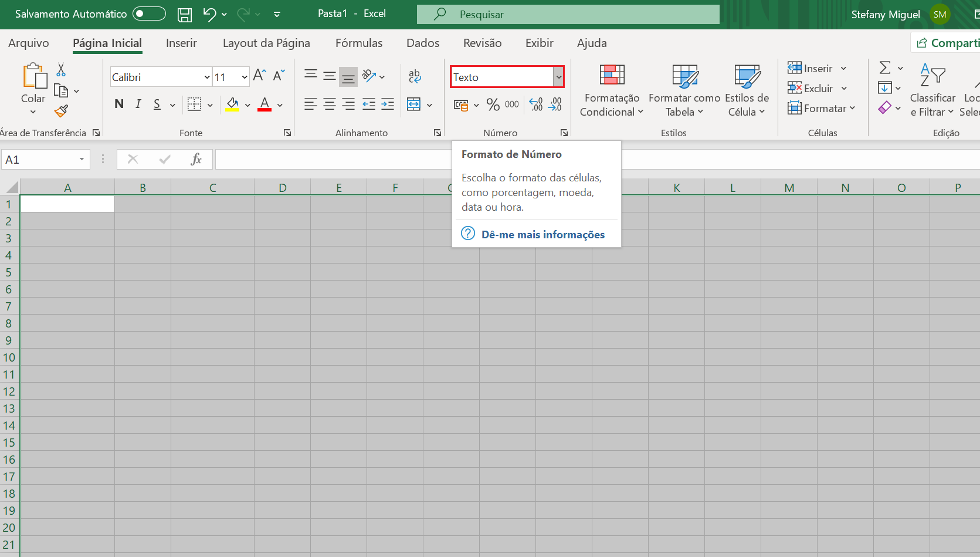Image resolution: width=980 pixels, height=557 pixels.
Task: Expand the Calibri font name dropdown
Action: (207, 77)
